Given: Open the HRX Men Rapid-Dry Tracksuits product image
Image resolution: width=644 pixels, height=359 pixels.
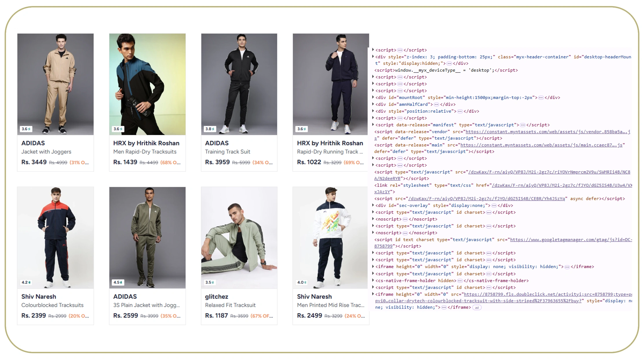Looking at the screenshot, I should [147, 84].
